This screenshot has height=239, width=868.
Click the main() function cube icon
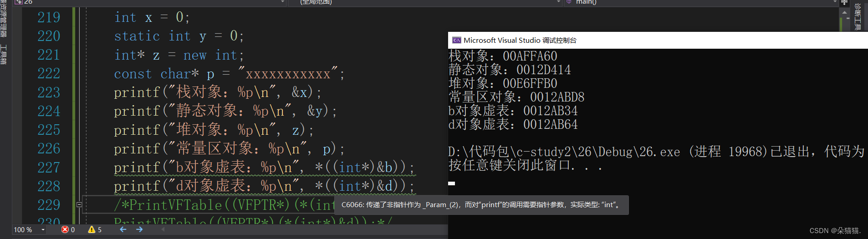(569, 2)
